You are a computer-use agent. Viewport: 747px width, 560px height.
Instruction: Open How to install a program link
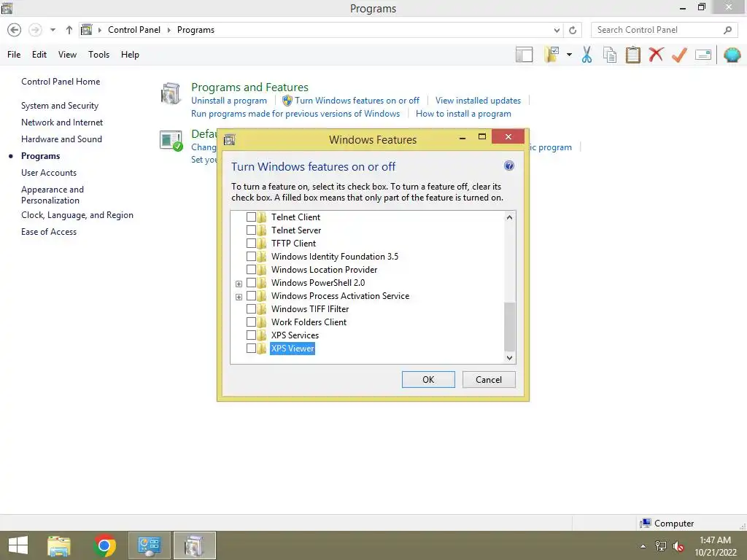click(x=463, y=114)
